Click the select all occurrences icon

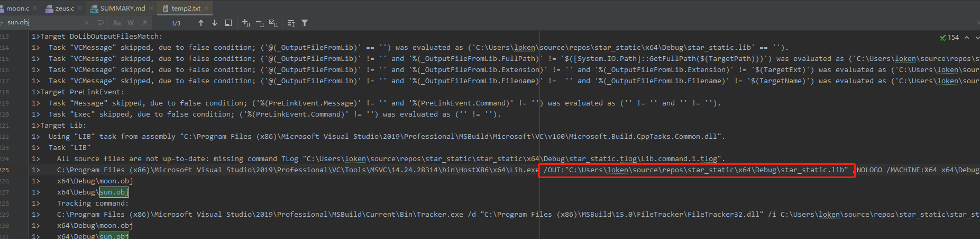(x=273, y=23)
